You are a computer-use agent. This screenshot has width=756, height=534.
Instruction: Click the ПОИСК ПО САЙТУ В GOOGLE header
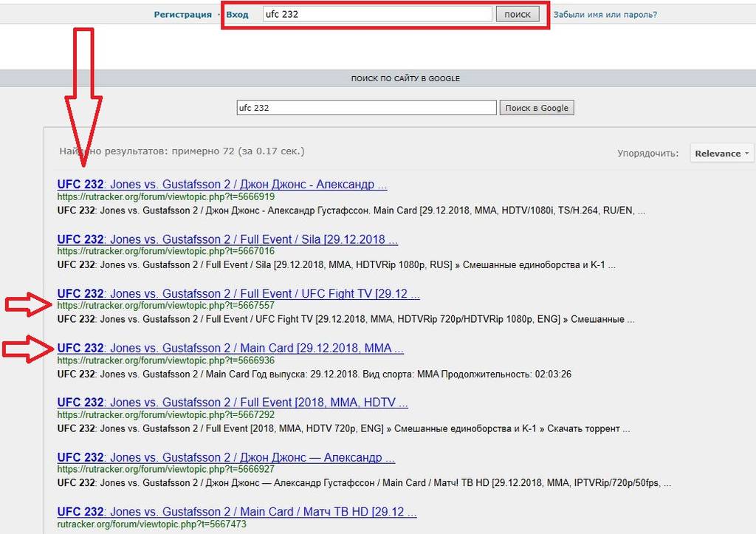coord(405,78)
